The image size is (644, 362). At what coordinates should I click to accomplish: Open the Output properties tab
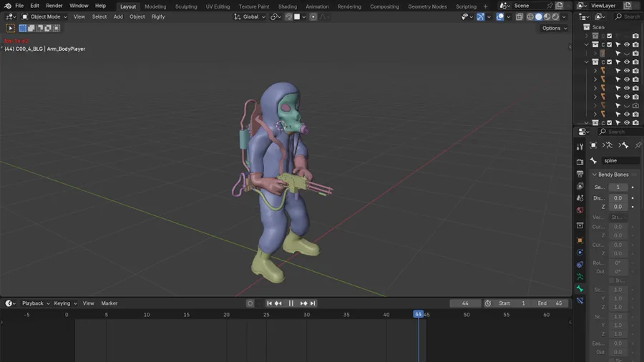[580, 174]
